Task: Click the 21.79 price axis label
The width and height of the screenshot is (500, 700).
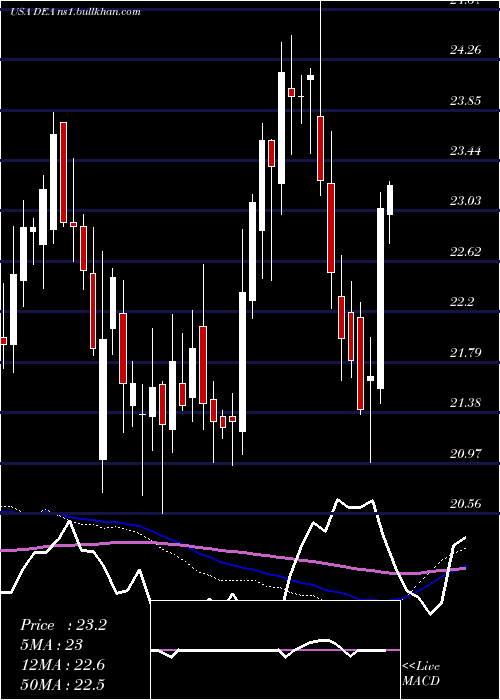Action: tap(465, 353)
